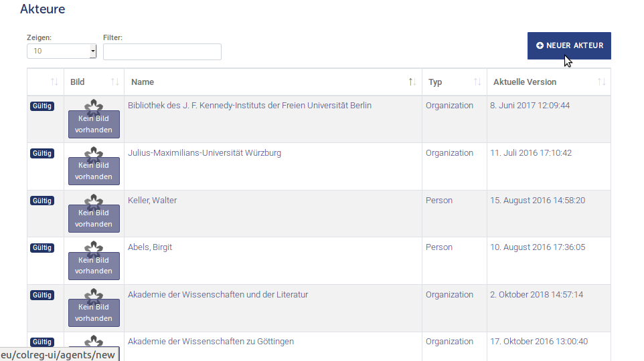Open the Abels, Birgit entry
Image resolution: width=644 pixels, height=361 pixels.
(x=150, y=247)
